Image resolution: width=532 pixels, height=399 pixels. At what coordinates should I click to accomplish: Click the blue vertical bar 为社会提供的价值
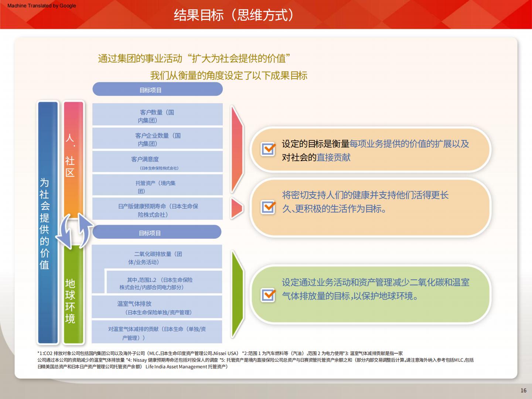tap(48, 222)
